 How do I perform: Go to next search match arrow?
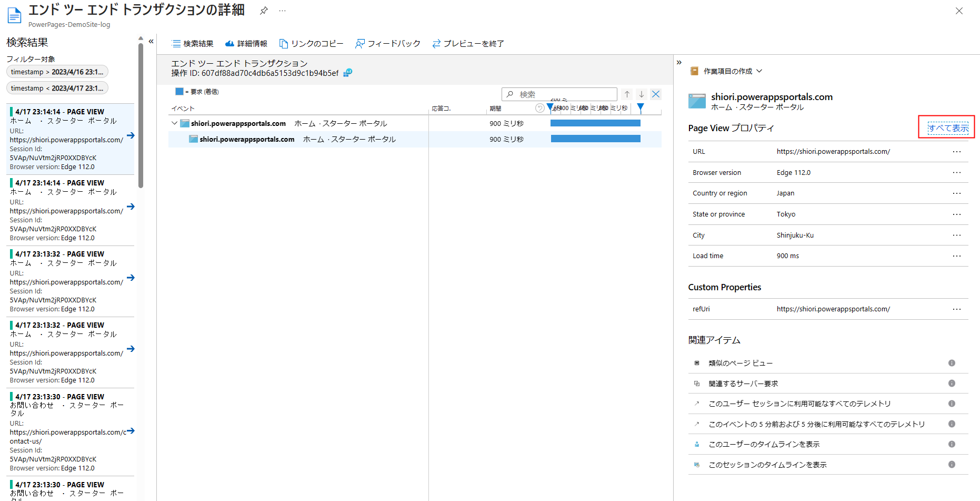coord(642,94)
